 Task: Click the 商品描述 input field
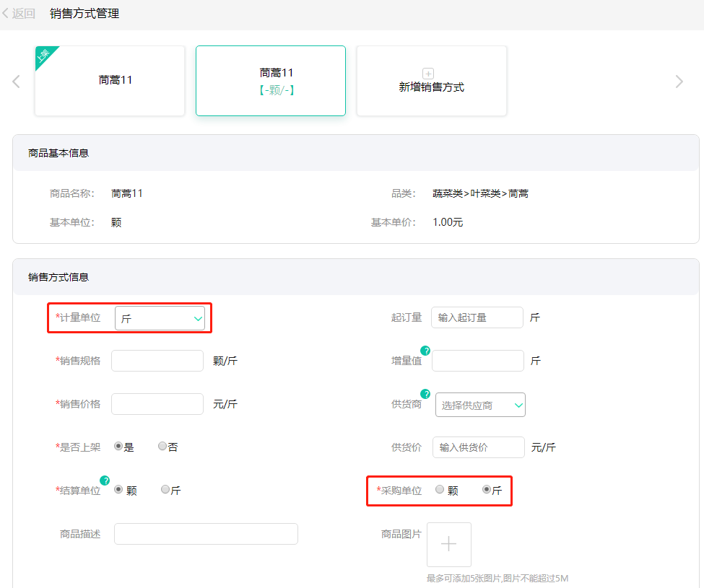[x=206, y=533]
